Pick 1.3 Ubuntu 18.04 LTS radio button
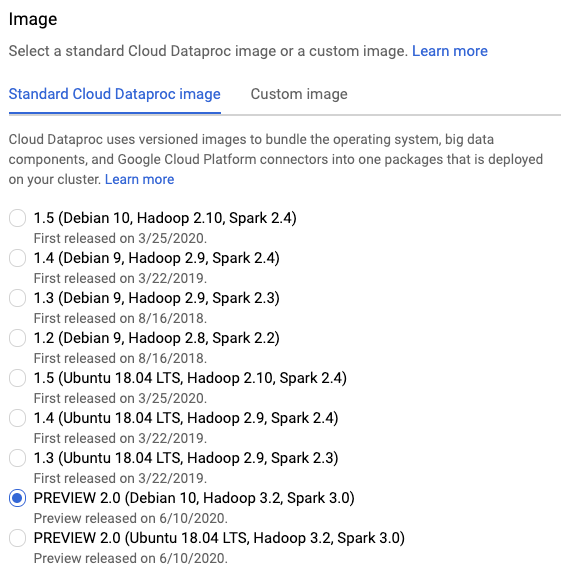This screenshot has height=587, width=561. click(x=17, y=458)
